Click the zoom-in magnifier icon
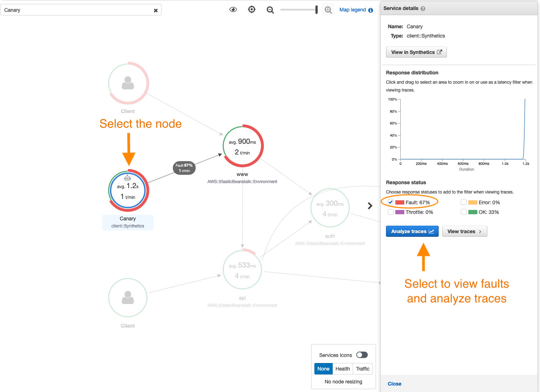This screenshot has height=392, width=540. click(328, 10)
